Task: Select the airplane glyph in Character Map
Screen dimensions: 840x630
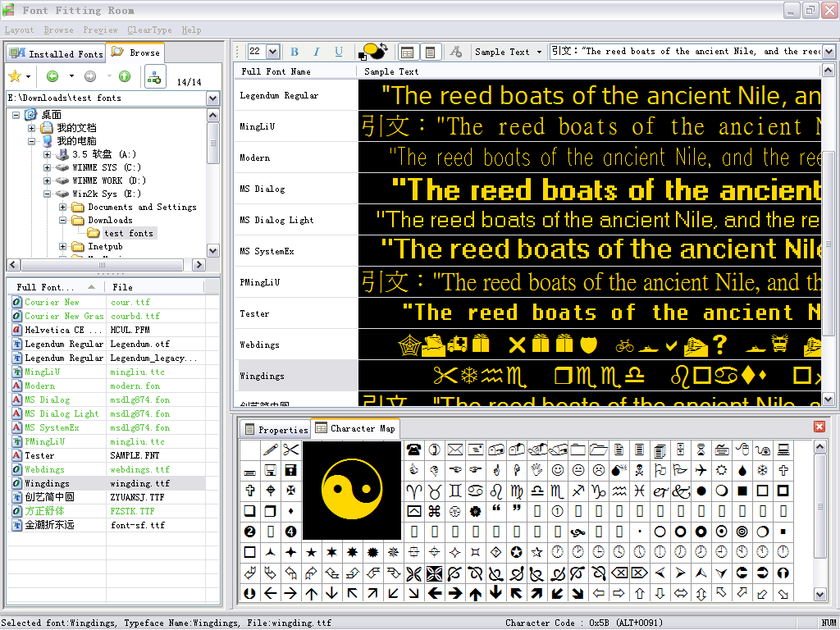Action: [x=701, y=470]
